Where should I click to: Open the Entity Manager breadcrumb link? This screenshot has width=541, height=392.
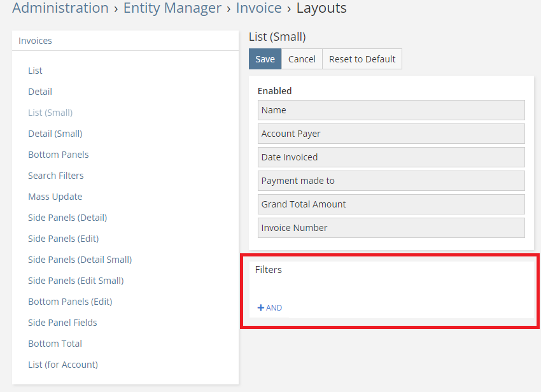[x=172, y=8]
